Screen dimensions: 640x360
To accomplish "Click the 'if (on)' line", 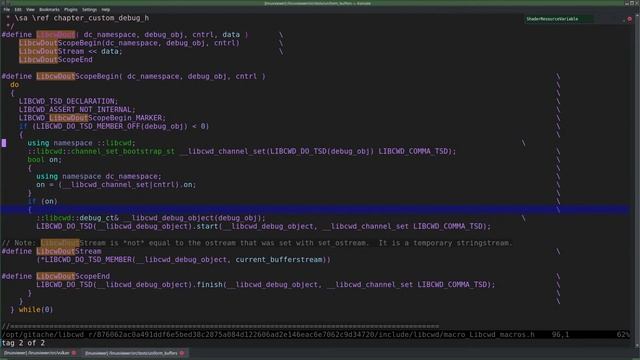I will click(x=42, y=201).
